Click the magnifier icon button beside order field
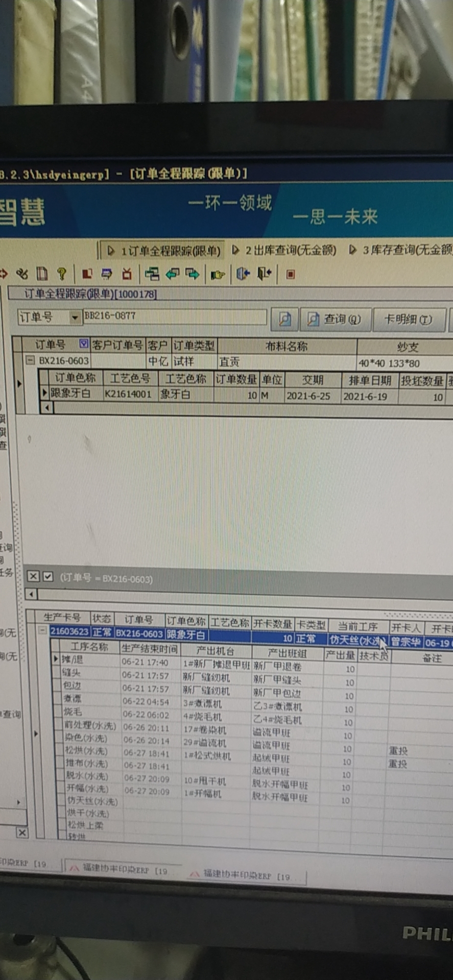The image size is (453, 980). [x=284, y=320]
